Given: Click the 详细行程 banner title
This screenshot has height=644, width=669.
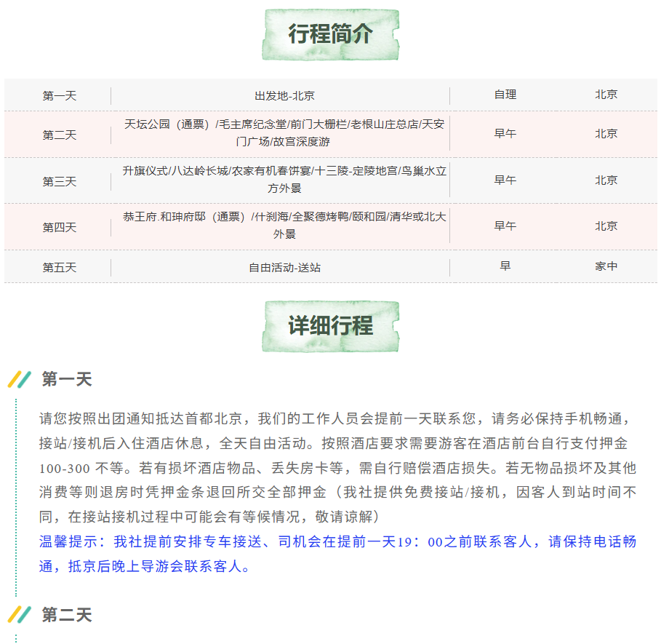Looking at the screenshot, I should (x=331, y=326).
